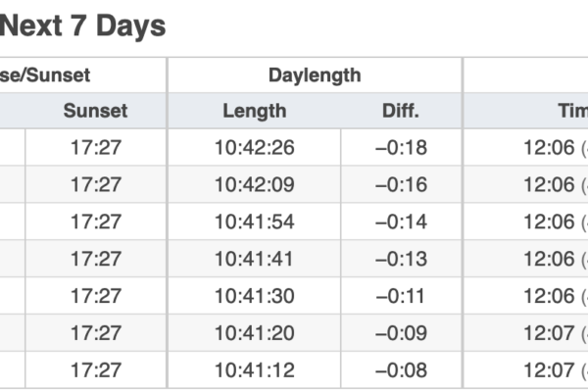Click the 10:41:30 length cell
This screenshot has width=588, height=392.
point(254,296)
